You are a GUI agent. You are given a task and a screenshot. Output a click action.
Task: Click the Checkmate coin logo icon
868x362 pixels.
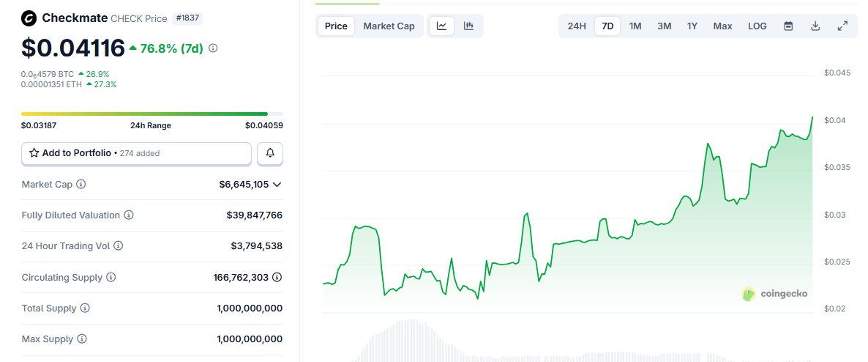tap(29, 18)
